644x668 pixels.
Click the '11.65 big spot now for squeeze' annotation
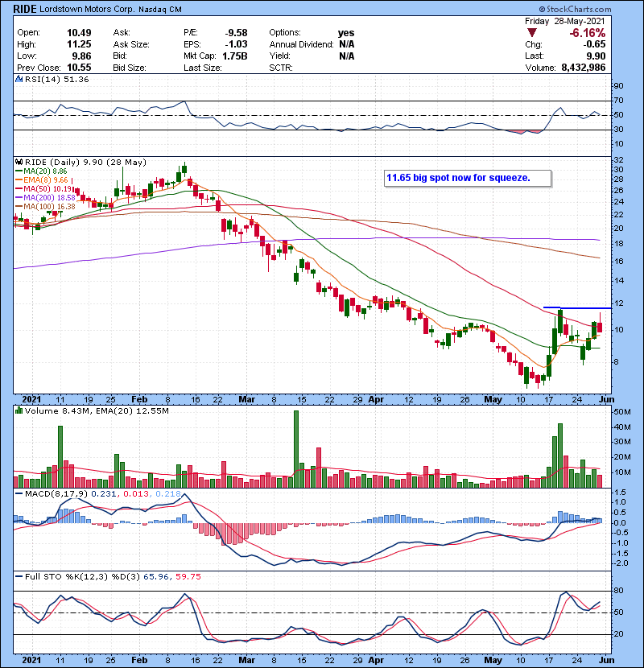coord(468,178)
